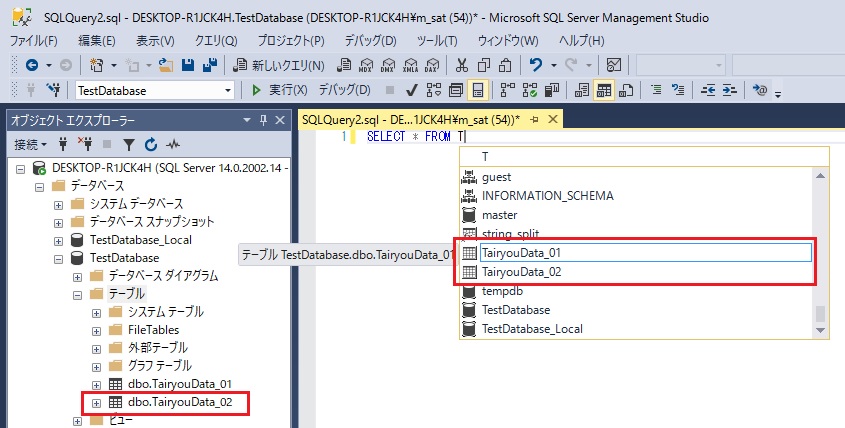Click the Paste clipboard icon
Screen dimensions: 845x428
pyautogui.click(x=505, y=66)
